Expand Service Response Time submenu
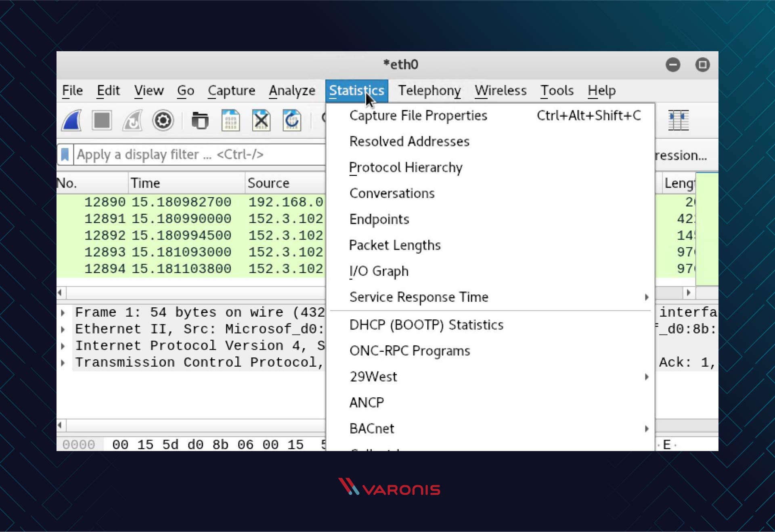This screenshot has height=532, width=775. click(x=490, y=297)
